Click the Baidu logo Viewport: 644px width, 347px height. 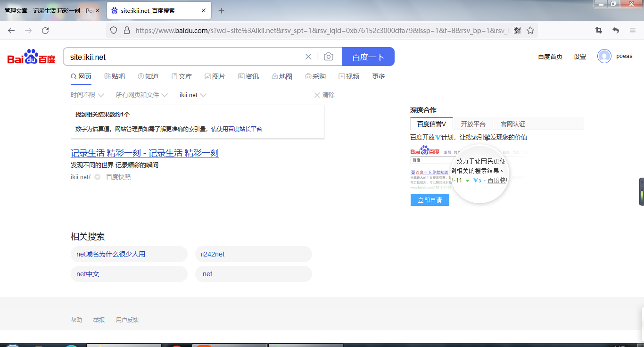click(x=31, y=57)
